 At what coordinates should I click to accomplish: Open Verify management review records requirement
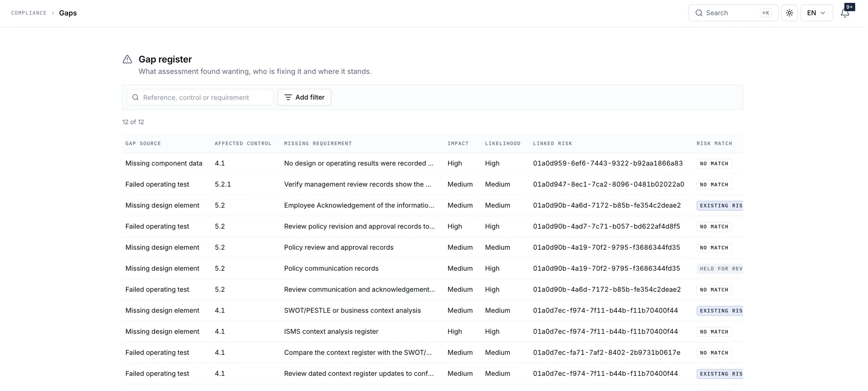(358, 184)
